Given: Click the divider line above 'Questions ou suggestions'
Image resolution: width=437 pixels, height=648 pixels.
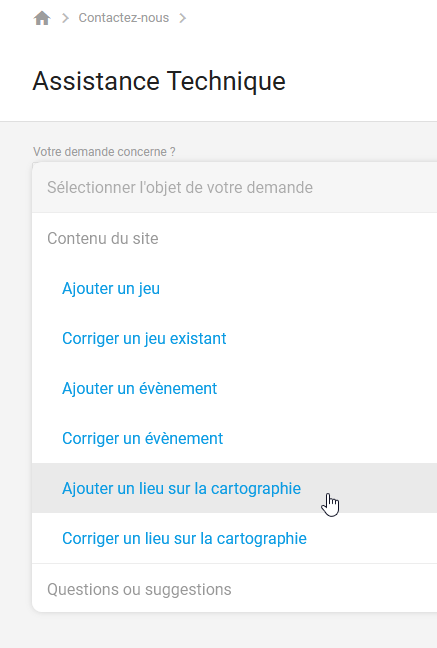Looking at the screenshot, I should point(234,563).
